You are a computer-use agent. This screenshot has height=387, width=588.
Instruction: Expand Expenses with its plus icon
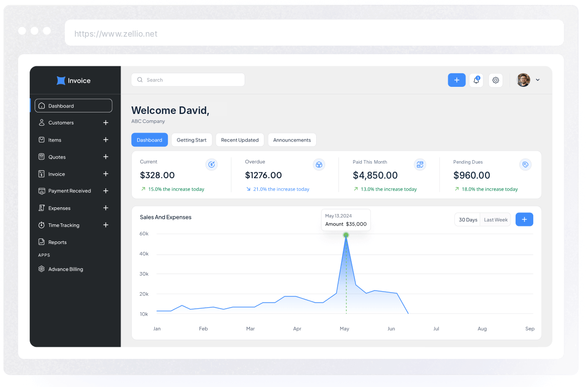[x=106, y=208]
